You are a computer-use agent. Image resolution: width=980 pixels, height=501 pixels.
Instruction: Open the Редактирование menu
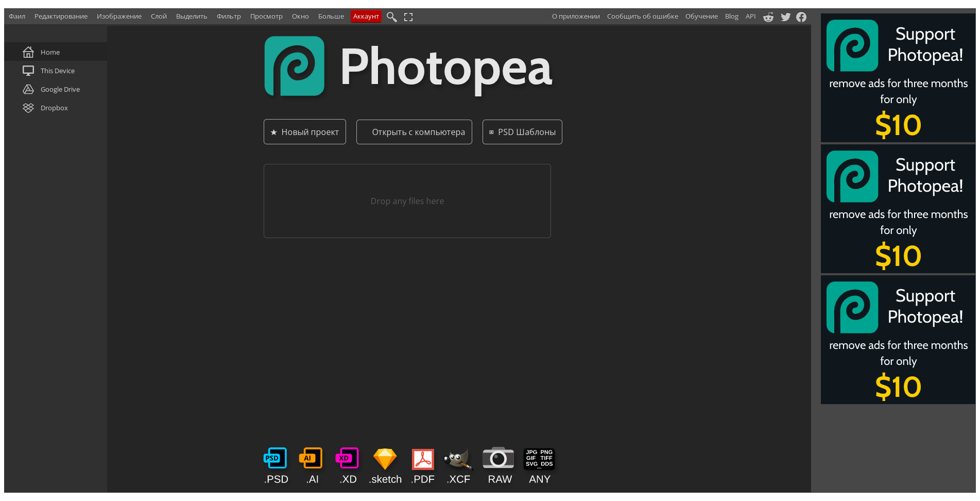[x=61, y=16]
